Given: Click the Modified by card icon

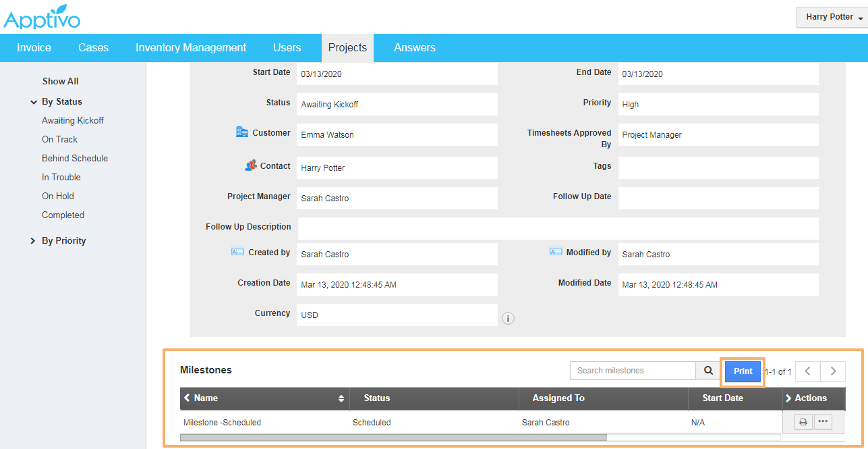Looking at the screenshot, I should tap(556, 252).
